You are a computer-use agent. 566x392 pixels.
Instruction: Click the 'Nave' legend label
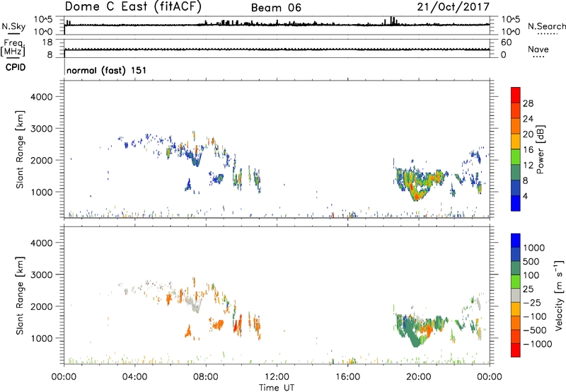538,49
